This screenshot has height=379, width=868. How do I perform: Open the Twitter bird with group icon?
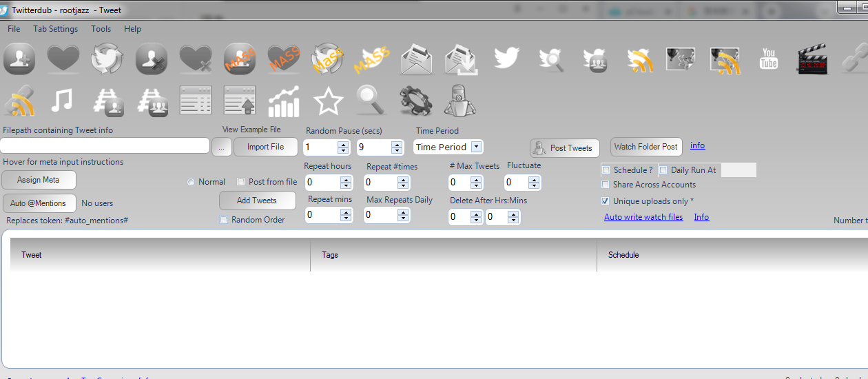(595, 59)
